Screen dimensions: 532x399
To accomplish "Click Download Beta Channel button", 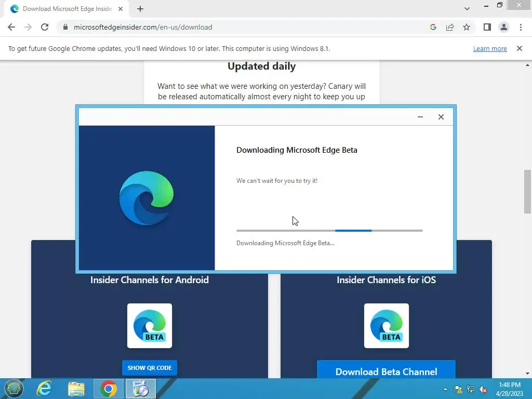I will (x=386, y=370).
